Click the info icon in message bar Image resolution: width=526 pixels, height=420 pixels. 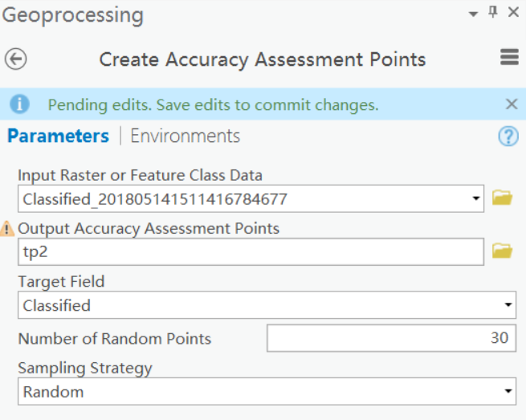pos(19,104)
